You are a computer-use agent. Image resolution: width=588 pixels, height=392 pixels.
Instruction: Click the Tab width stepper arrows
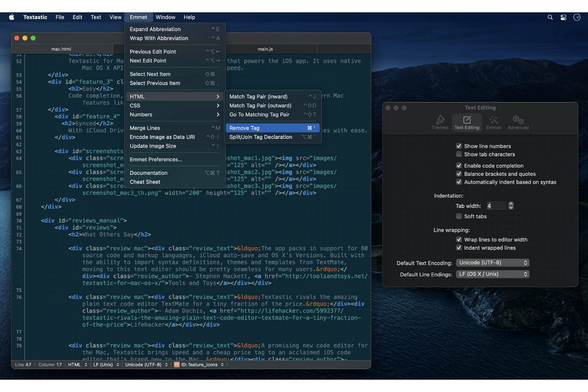coord(511,205)
